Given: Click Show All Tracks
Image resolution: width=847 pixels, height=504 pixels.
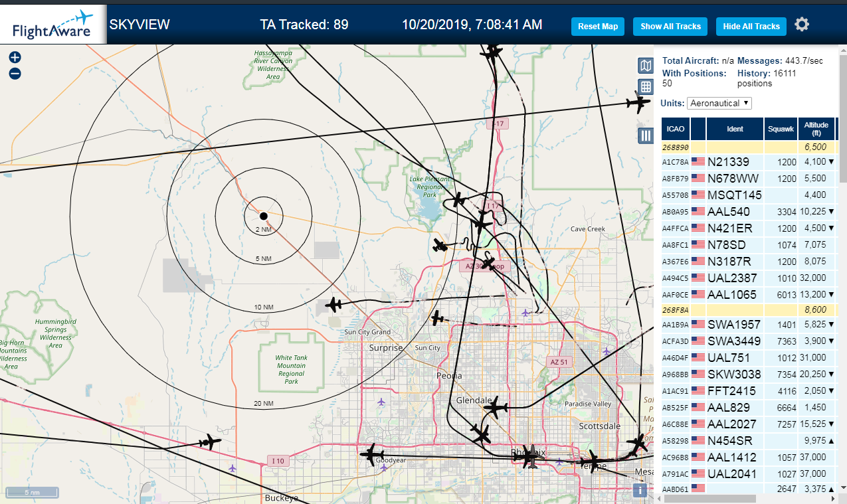Looking at the screenshot, I should [670, 27].
